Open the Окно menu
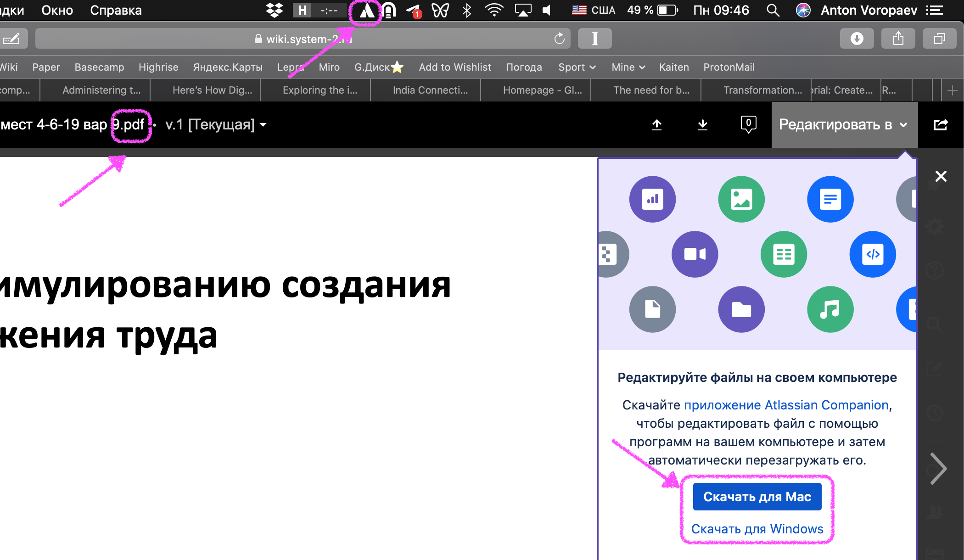The width and height of the screenshot is (964, 560). pos(56,10)
